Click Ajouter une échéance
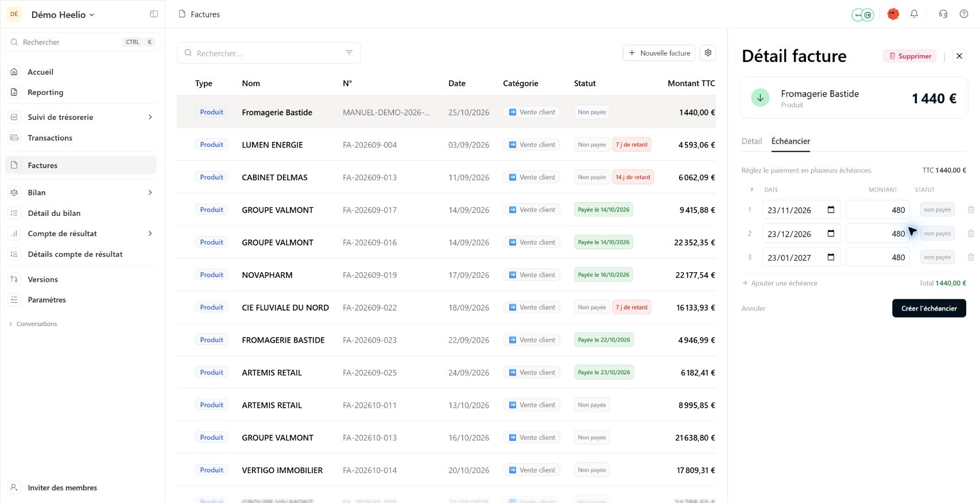Viewport: 980px width, 503px height. (779, 283)
